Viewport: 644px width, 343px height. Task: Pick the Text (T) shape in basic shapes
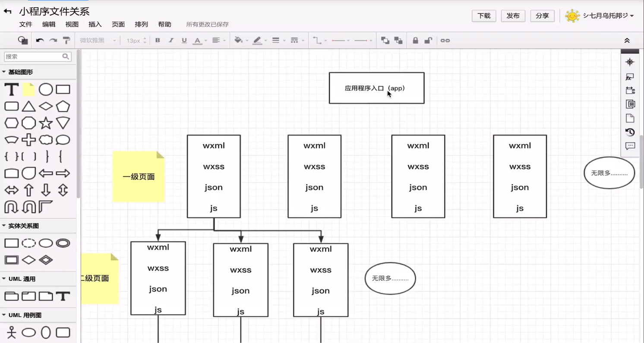pyautogui.click(x=12, y=90)
